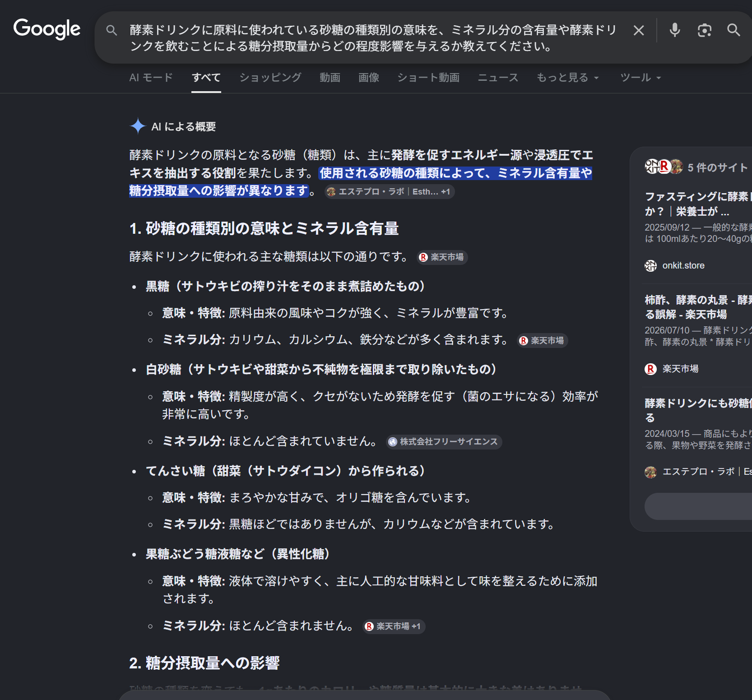This screenshot has width=752, height=700.
Task: Click the highlighted 使用される砂糖の種類 sentence
Action: click(x=361, y=182)
